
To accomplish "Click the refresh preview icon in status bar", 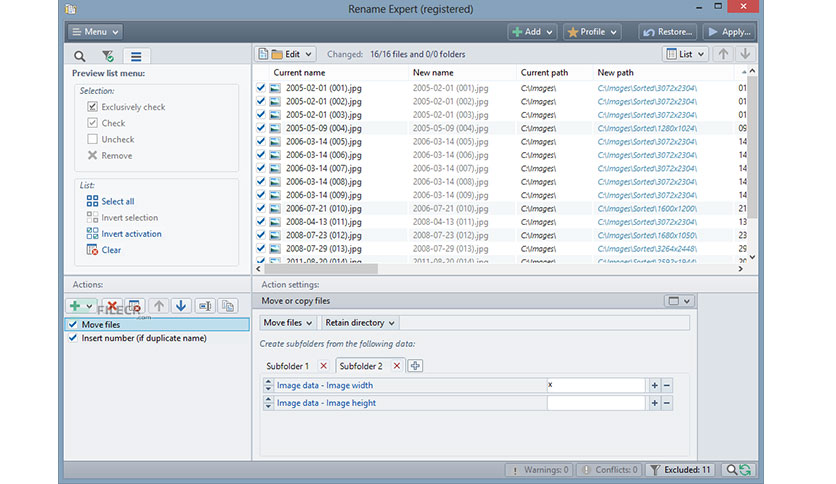I will click(x=745, y=470).
